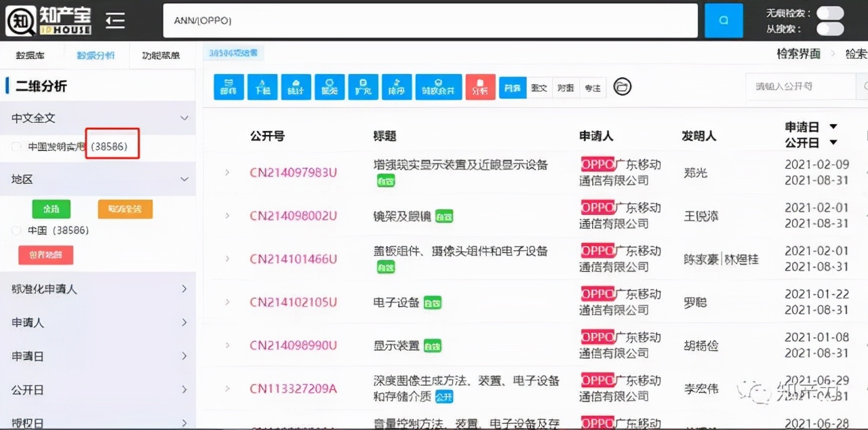Click the green 全选 button
868x430 pixels.
pyautogui.click(x=51, y=209)
